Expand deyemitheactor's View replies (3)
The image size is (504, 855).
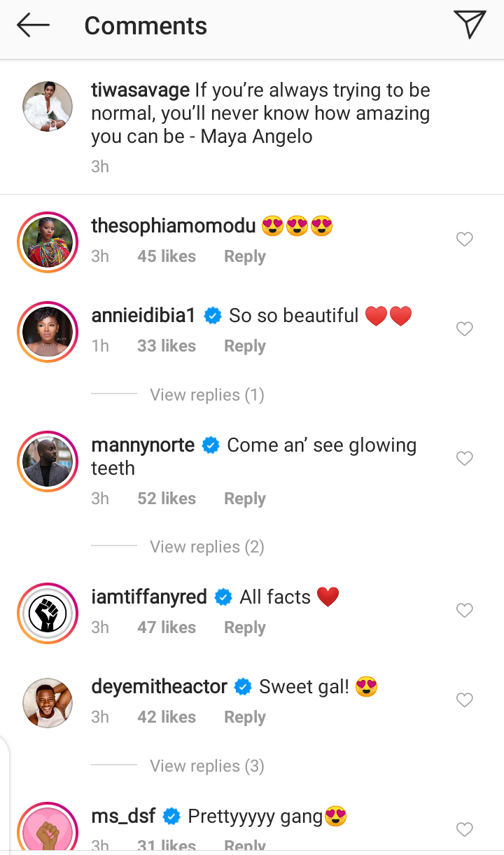pos(206,766)
